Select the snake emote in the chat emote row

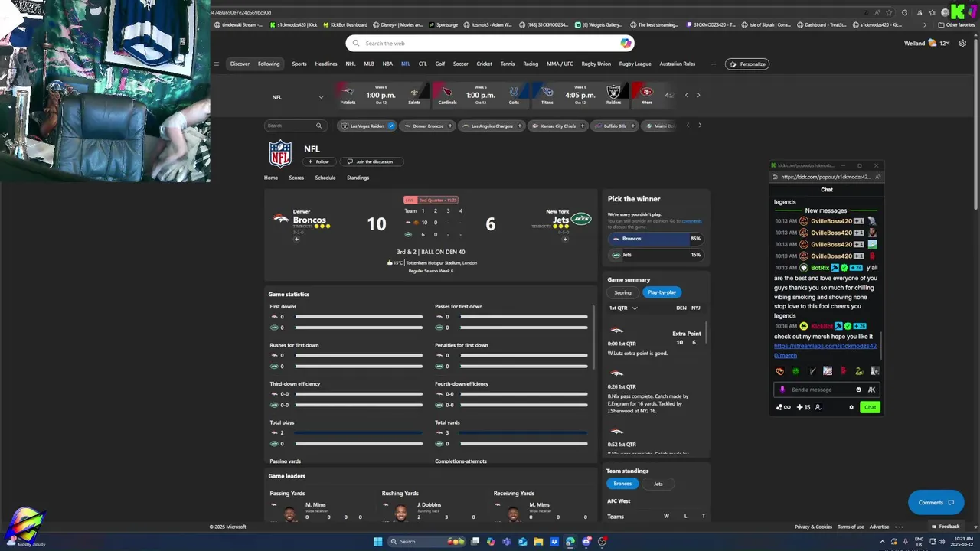coord(859,371)
